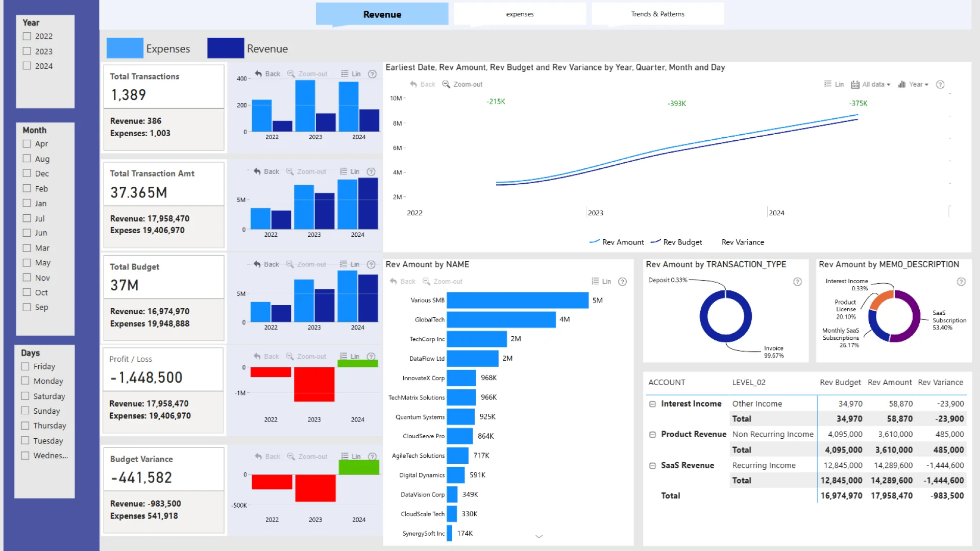Switch to the expenses tab
This screenshot has height=551, width=980.
[x=520, y=14]
